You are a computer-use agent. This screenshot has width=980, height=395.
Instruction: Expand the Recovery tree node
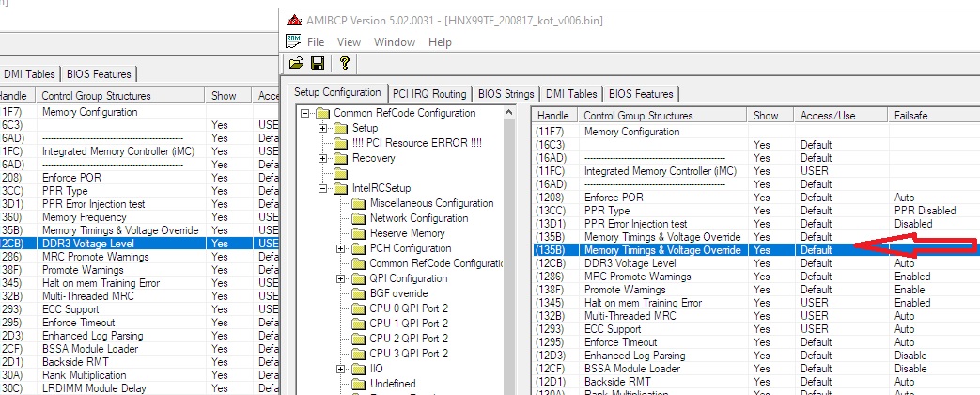click(323, 158)
